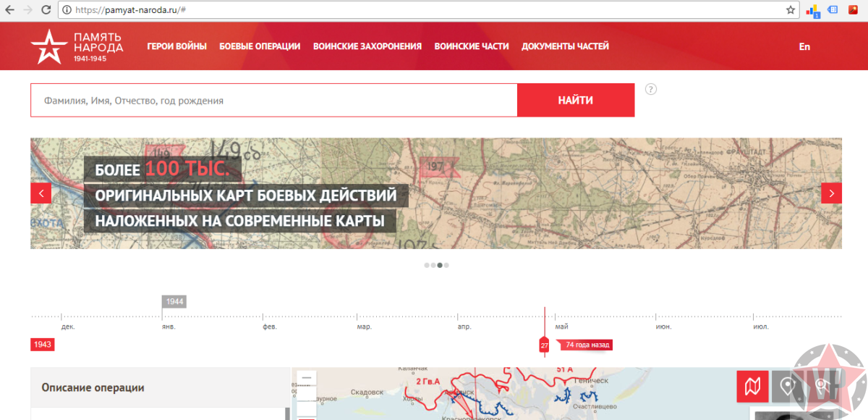The width and height of the screenshot is (868, 420).
Task: Select the red map view icon
Action: click(x=752, y=387)
